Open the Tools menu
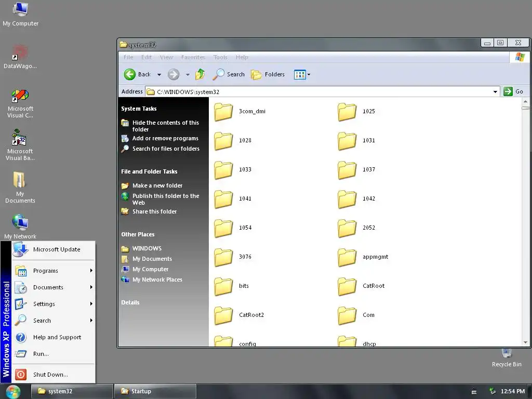 point(220,57)
